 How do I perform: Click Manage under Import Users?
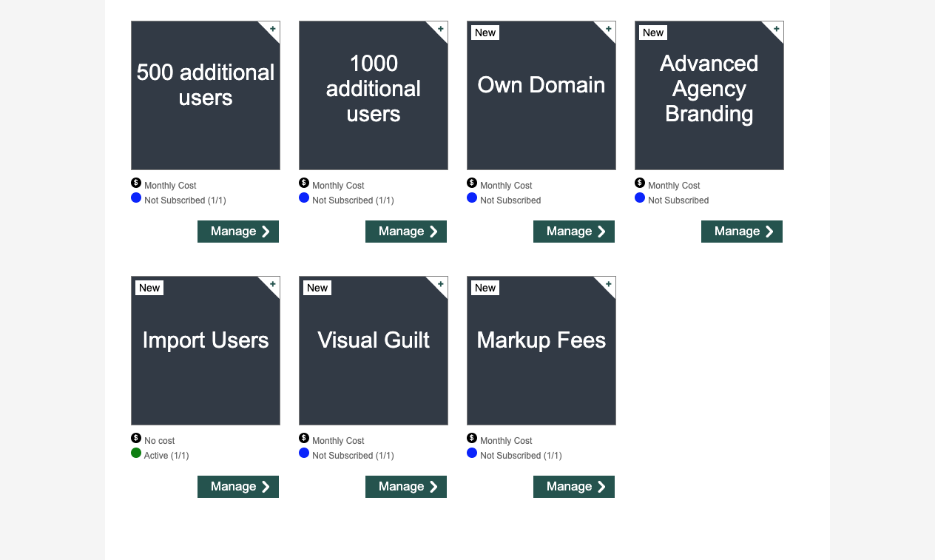coord(238,487)
